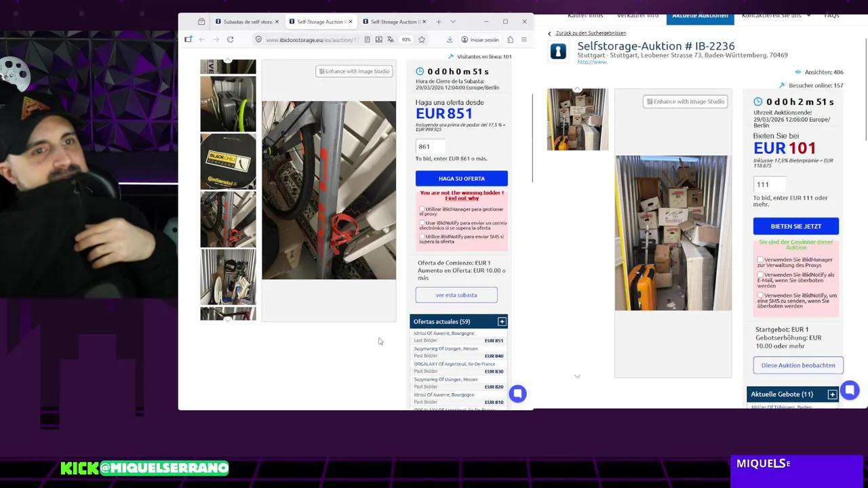Enable 'Utilizar iBidManager para gestionar el proxy' checkbox

pyautogui.click(x=422, y=209)
